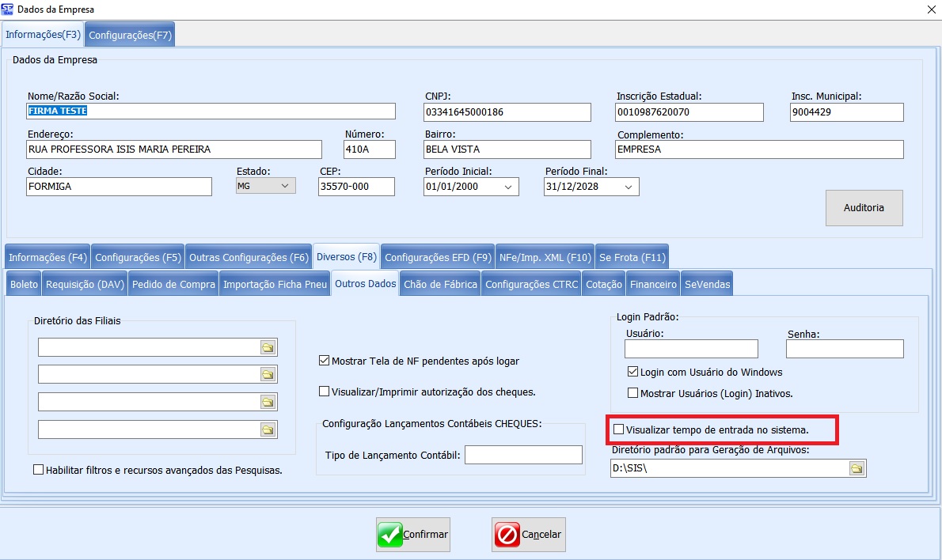The width and height of the screenshot is (942, 560).
Task: Click the Tipo de Lançamento Contábil field
Action: pyautogui.click(x=523, y=455)
